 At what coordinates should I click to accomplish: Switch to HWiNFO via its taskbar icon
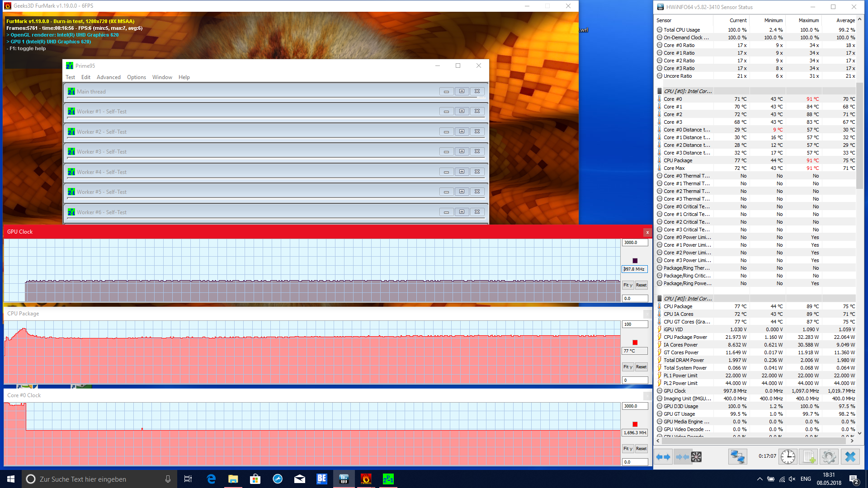coord(344,479)
